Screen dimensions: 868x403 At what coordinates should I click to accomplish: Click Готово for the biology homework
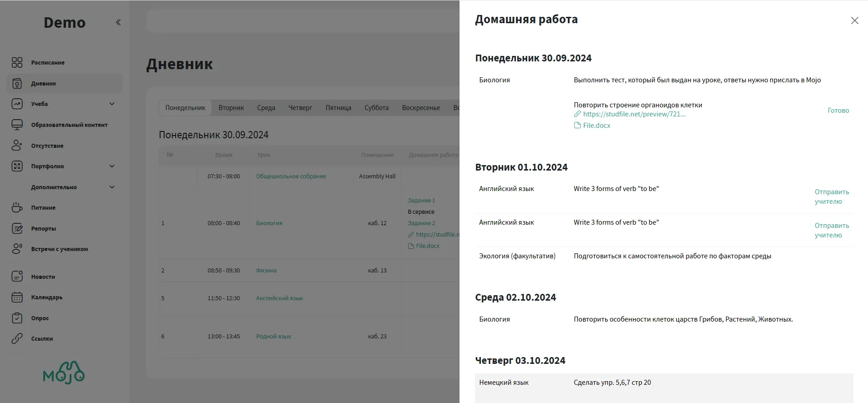pyautogui.click(x=838, y=111)
